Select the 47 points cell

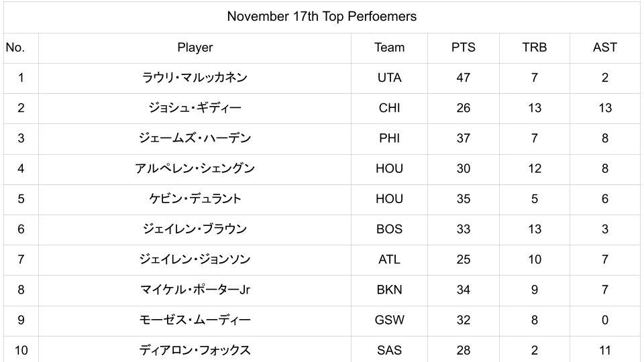(x=463, y=78)
